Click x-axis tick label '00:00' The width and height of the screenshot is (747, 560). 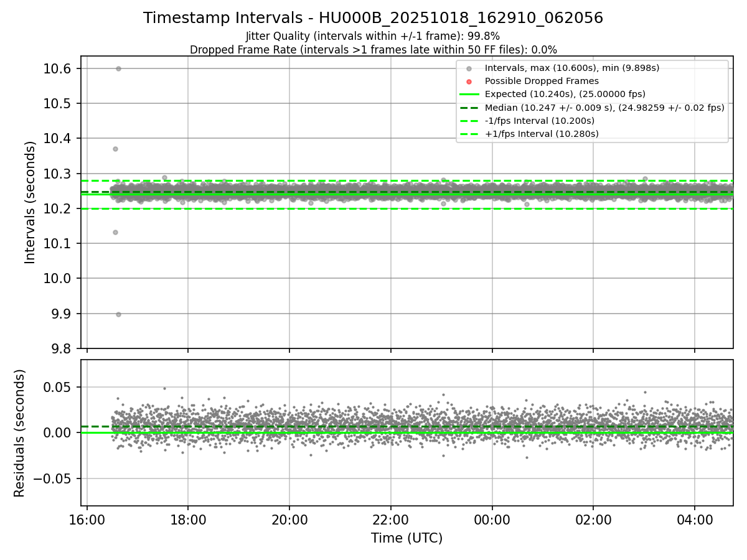click(492, 520)
